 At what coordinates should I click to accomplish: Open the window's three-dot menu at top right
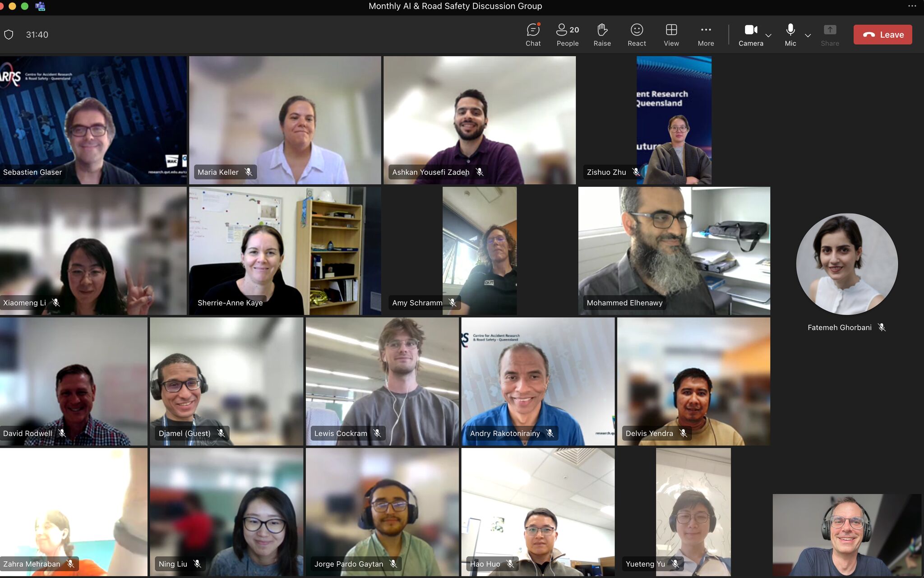click(912, 6)
